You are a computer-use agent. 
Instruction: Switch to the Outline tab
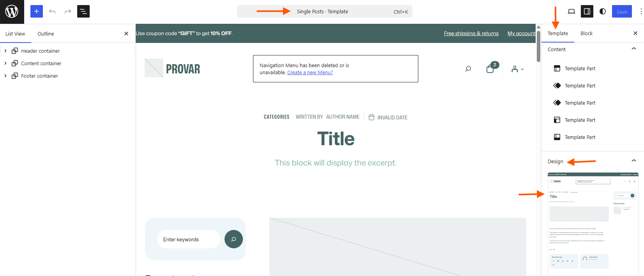(x=46, y=34)
